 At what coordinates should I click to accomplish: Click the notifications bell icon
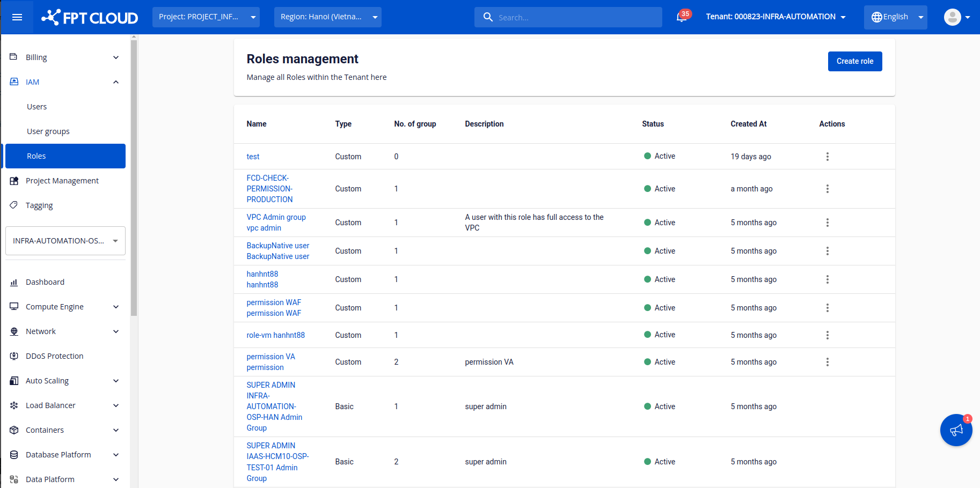(682, 17)
